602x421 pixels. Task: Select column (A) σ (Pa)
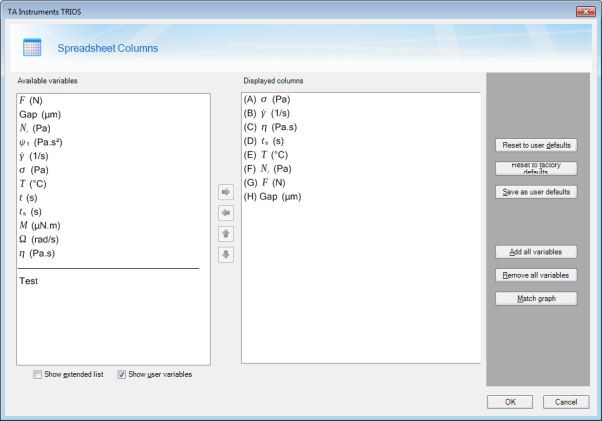pyautogui.click(x=267, y=99)
